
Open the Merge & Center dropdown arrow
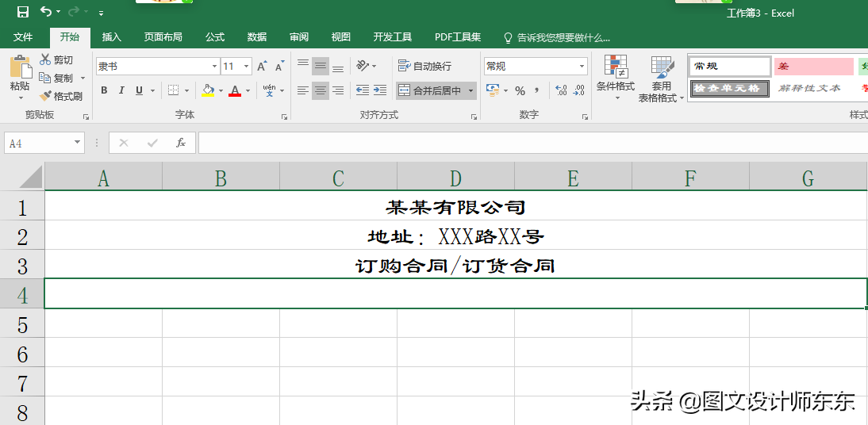[x=470, y=90]
